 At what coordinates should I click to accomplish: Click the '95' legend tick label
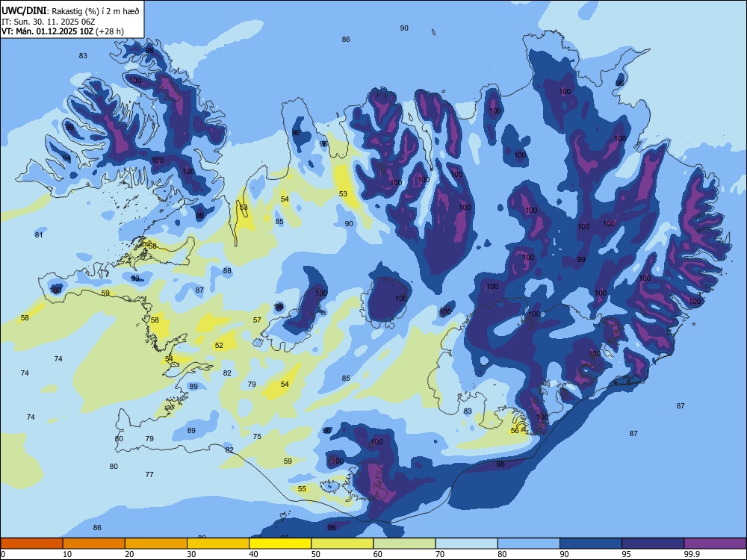[x=627, y=554]
